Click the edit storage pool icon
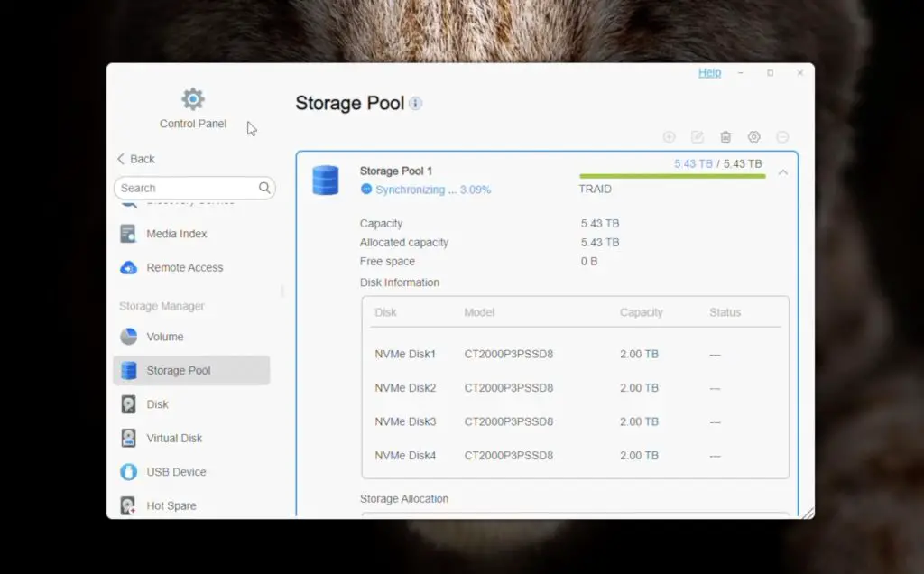 pos(698,137)
